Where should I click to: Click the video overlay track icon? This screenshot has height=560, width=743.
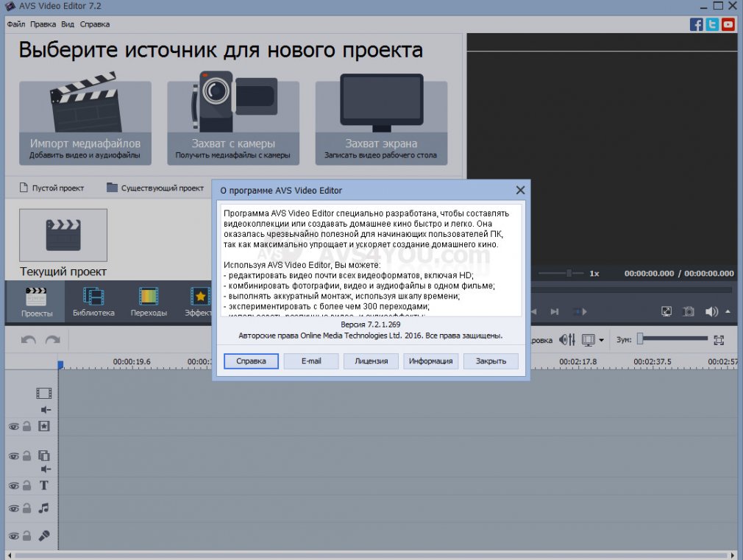pyautogui.click(x=44, y=456)
